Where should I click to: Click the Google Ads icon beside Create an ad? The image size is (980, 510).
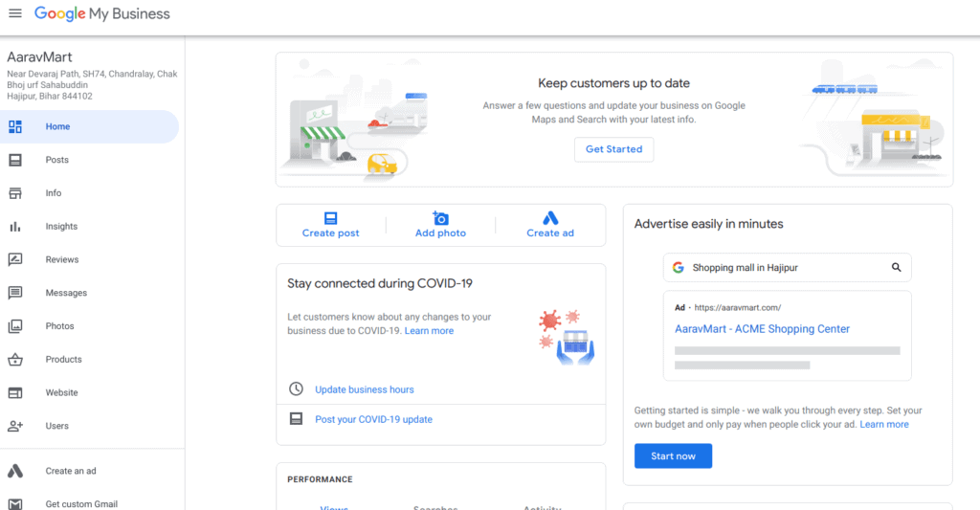click(15, 472)
